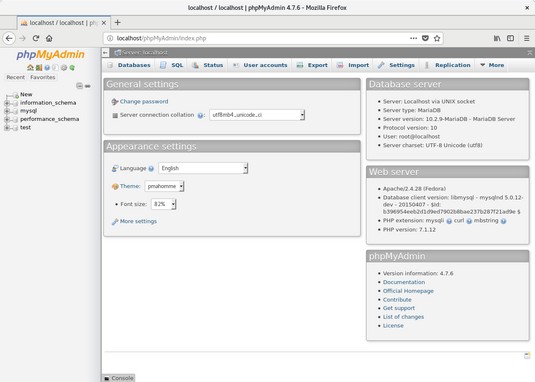Click help icon next to Language label
535x382 pixels.
(151, 168)
